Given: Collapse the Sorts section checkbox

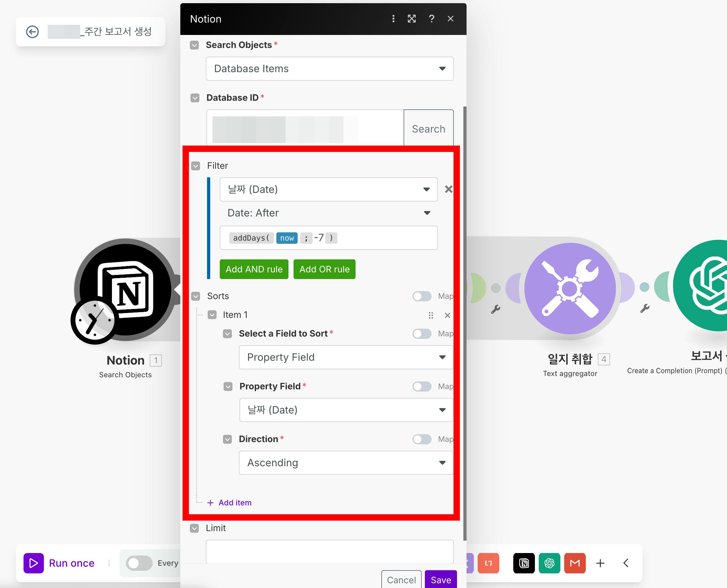Looking at the screenshot, I should point(196,296).
